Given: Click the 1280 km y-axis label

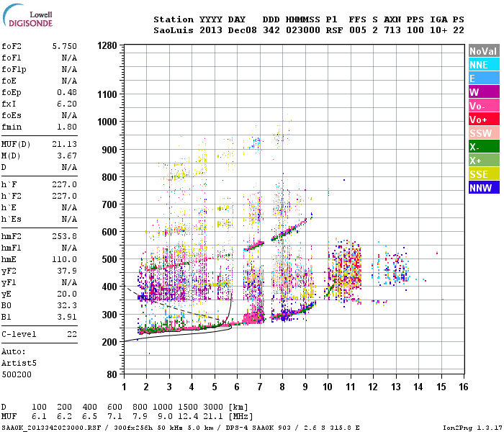Looking at the screenshot, I should tap(107, 45).
